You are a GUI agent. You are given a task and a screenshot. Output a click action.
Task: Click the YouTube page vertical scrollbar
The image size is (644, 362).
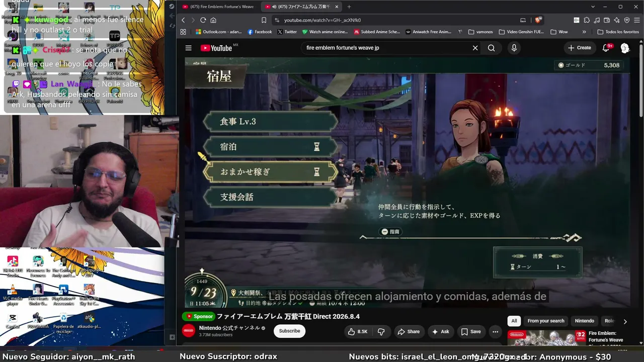[641, 80]
